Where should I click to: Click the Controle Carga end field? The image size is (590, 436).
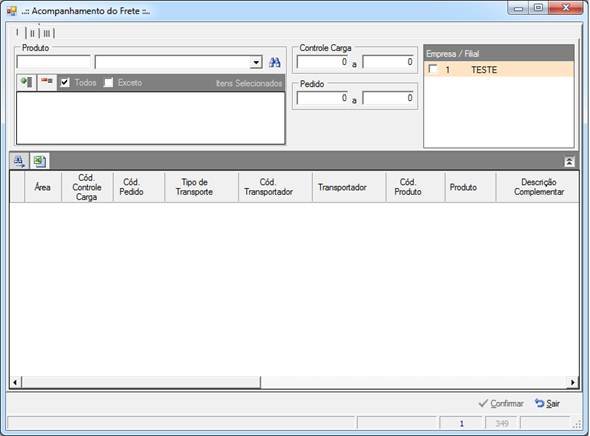389,62
